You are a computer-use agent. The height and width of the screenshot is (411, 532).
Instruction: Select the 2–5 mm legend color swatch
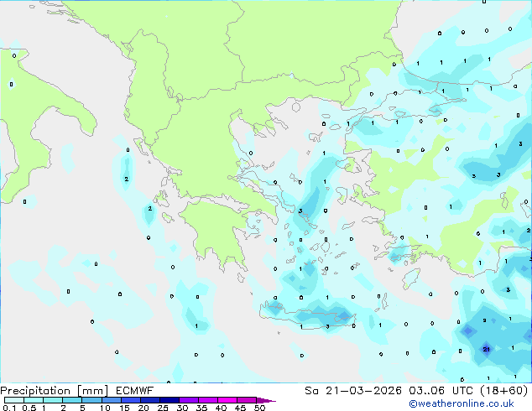click(x=72, y=400)
